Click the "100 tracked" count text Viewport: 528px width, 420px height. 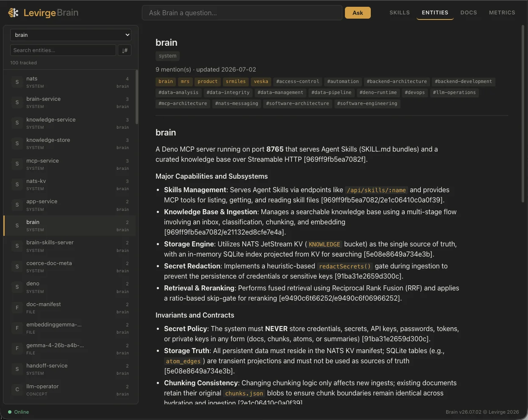(23, 63)
